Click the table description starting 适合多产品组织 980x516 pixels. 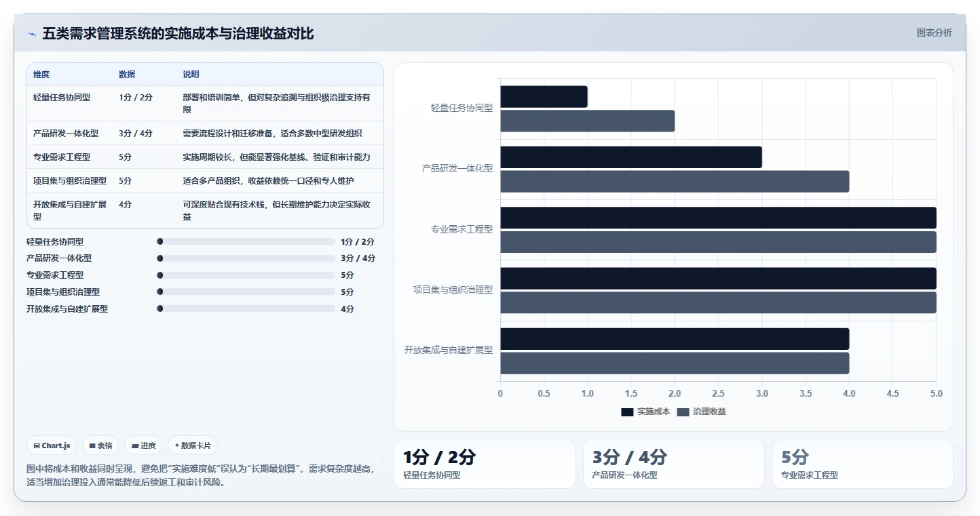(268, 180)
